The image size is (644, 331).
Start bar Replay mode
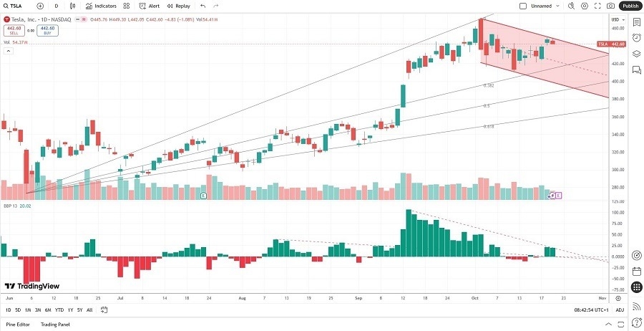pyautogui.click(x=179, y=6)
